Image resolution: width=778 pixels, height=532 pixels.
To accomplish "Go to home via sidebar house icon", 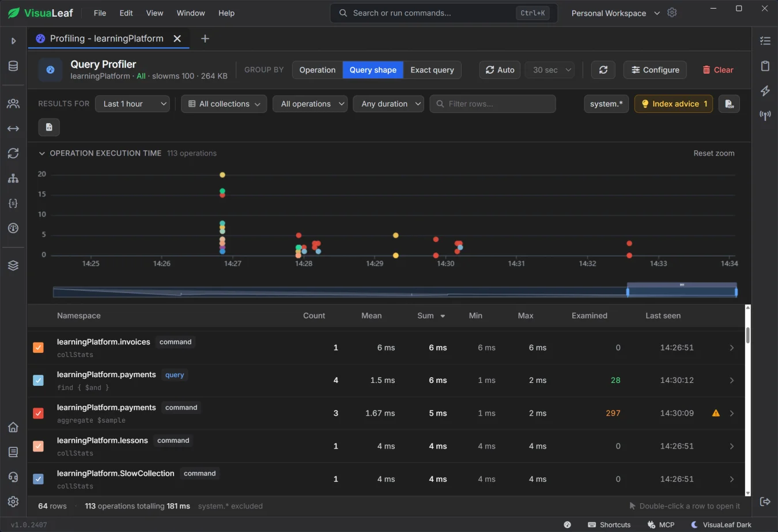I will click(x=13, y=427).
